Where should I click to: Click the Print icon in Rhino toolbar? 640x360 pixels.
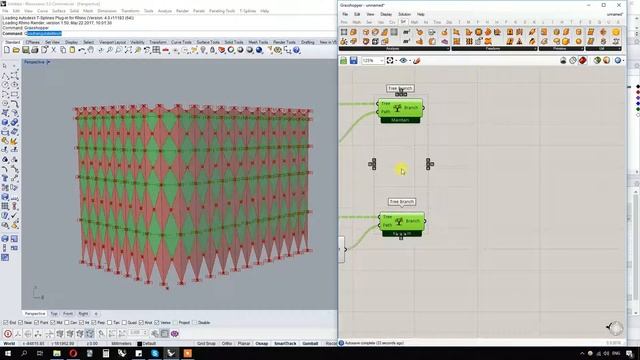point(35,50)
